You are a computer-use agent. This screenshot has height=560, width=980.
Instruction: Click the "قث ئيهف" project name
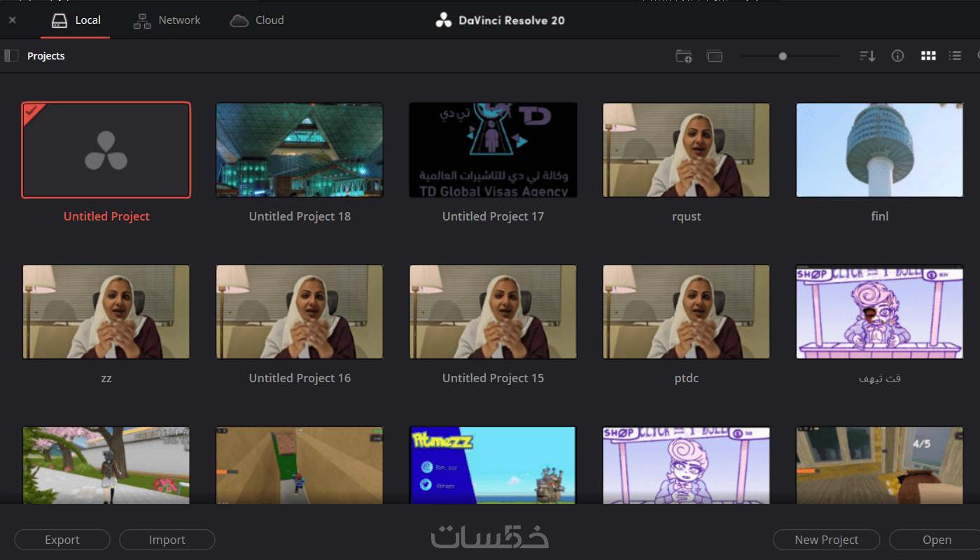coord(880,378)
